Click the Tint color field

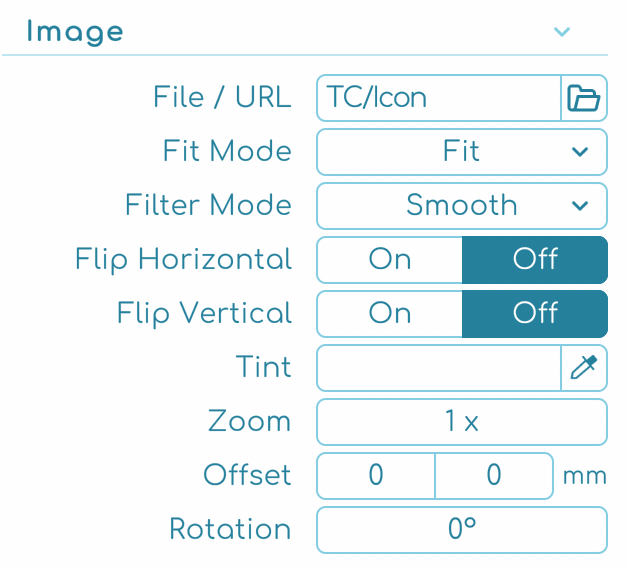pyautogui.click(x=439, y=368)
